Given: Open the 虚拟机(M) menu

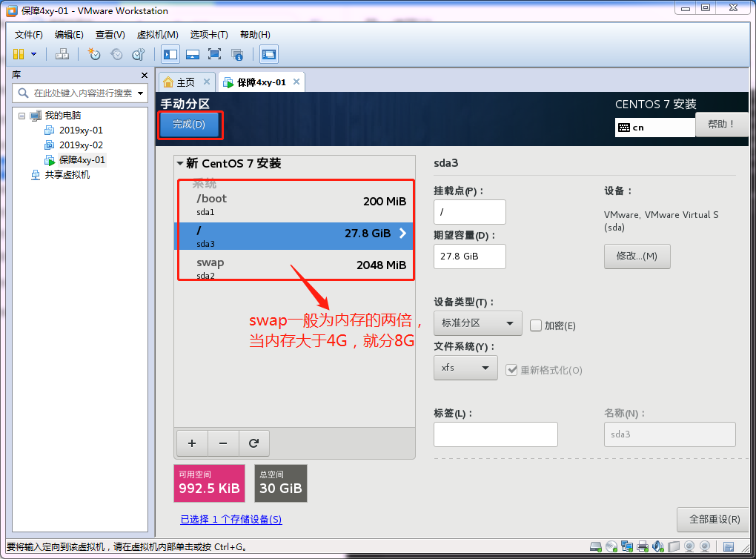Looking at the screenshot, I should click(158, 35).
